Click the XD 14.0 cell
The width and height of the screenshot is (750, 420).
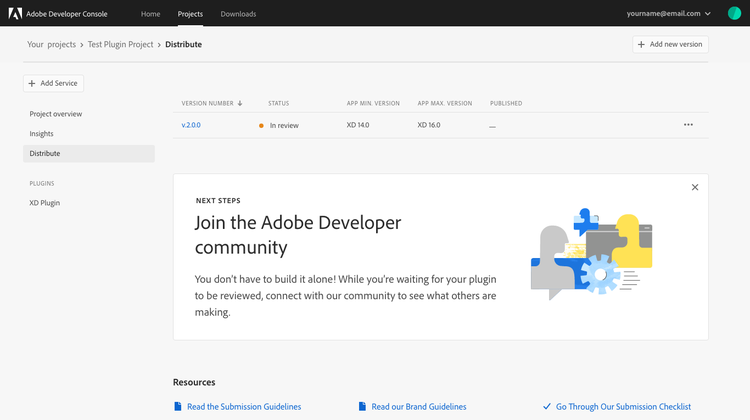pos(358,125)
